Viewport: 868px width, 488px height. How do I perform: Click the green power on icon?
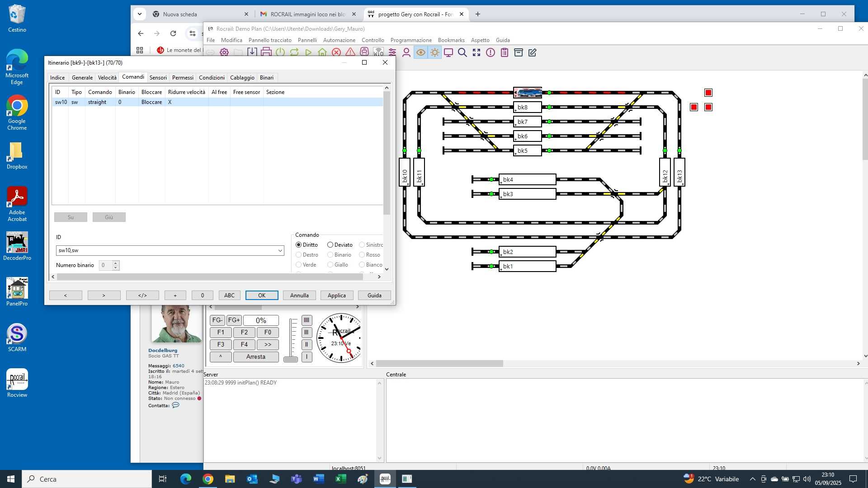(280, 52)
